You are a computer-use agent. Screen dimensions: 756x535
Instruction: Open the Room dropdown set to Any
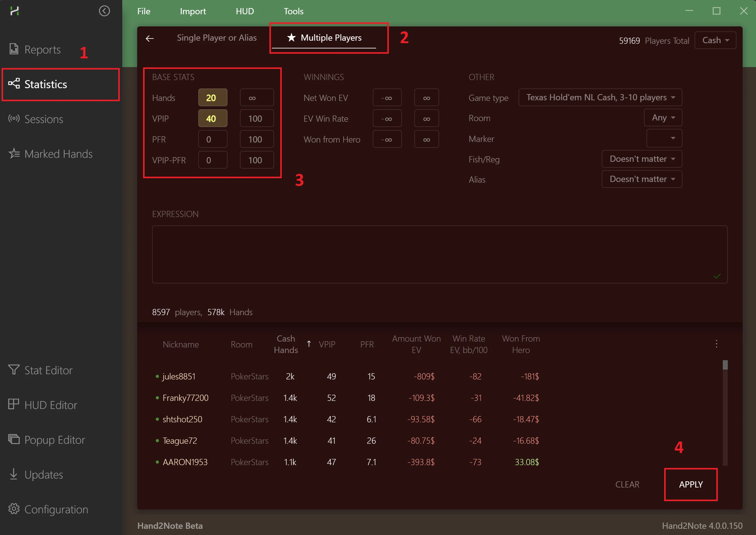(663, 117)
